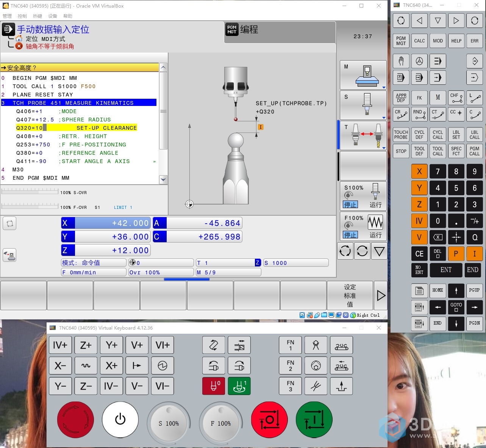Toggle the FN 1 key

291,345
